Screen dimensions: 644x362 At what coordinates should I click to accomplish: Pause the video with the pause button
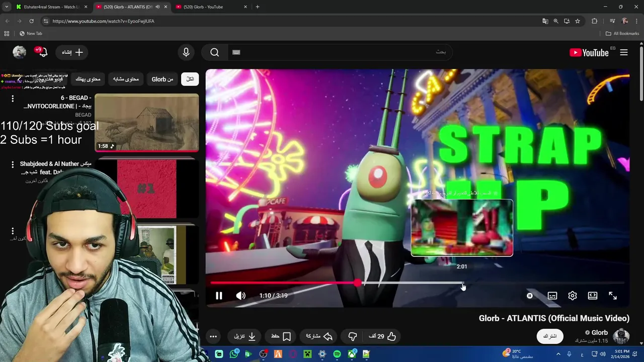[x=219, y=296]
